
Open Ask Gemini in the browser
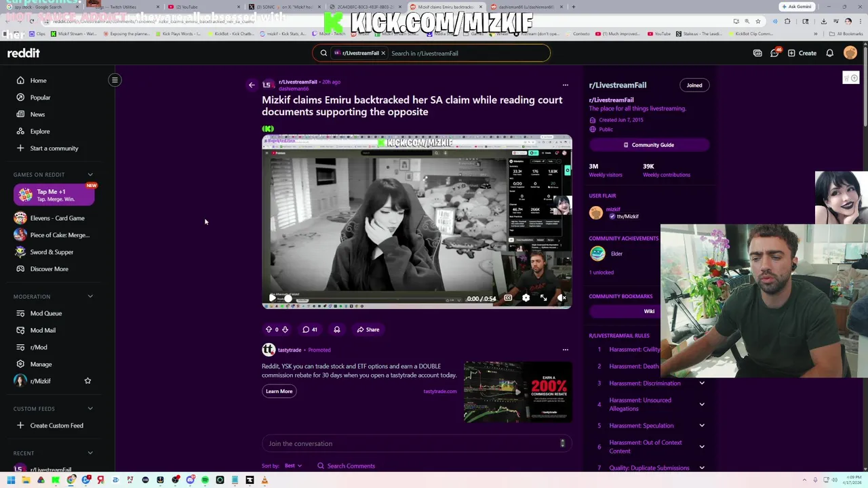(x=796, y=7)
